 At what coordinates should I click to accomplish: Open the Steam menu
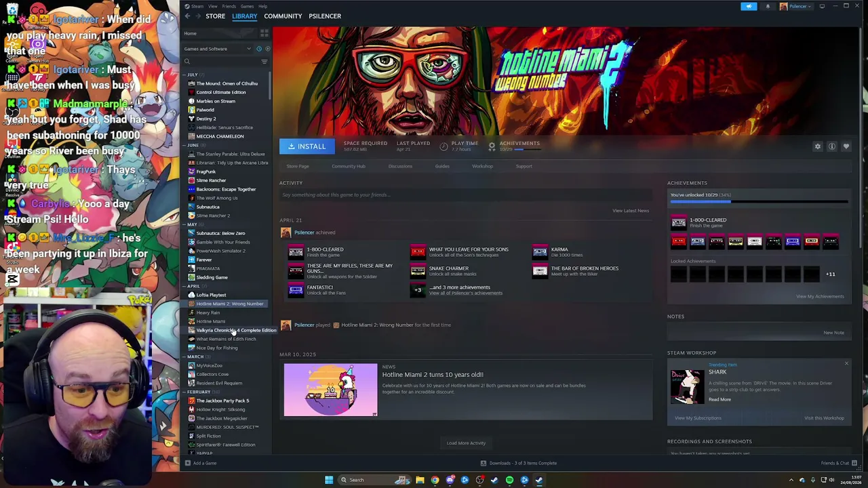pos(197,6)
